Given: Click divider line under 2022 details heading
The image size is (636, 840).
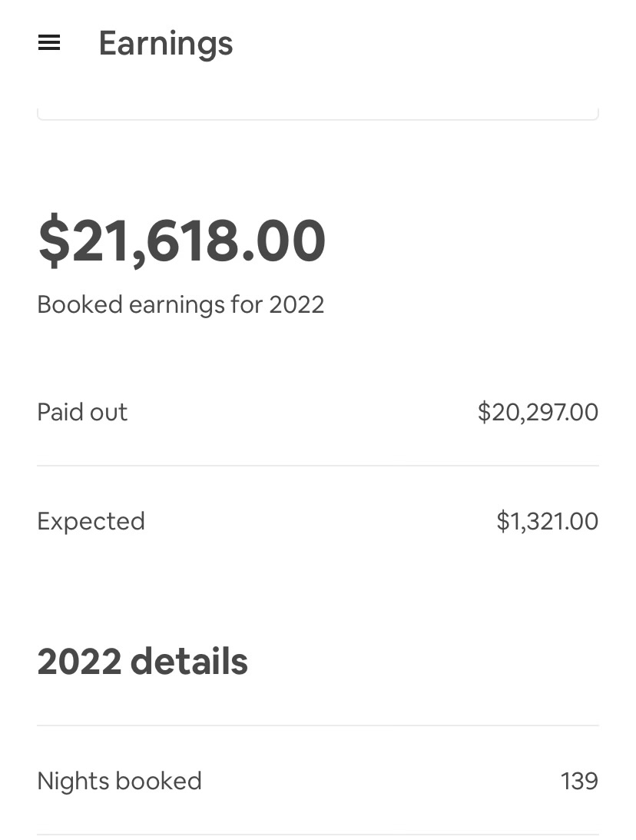Looking at the screenshot, I should (318, 725).
